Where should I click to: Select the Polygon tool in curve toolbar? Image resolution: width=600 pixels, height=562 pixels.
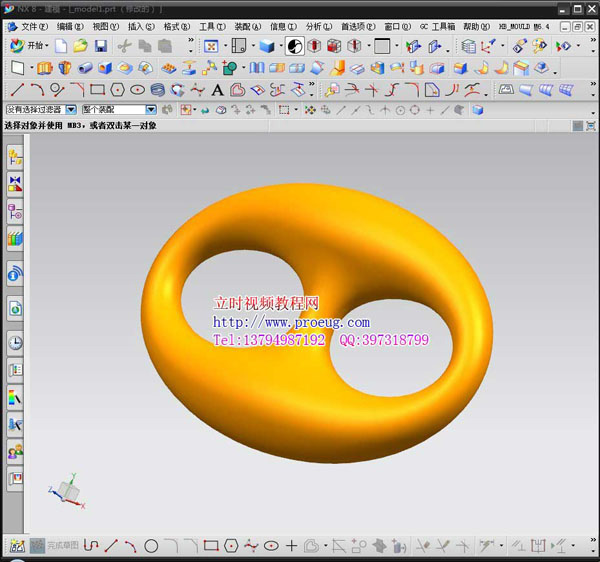(x=117, y=90)
